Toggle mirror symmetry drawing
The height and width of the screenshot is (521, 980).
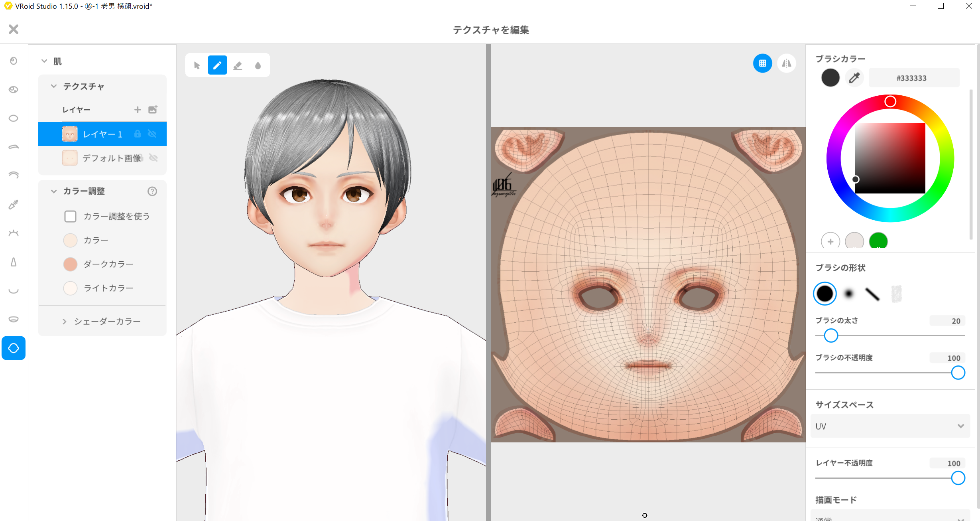(786, 63)
